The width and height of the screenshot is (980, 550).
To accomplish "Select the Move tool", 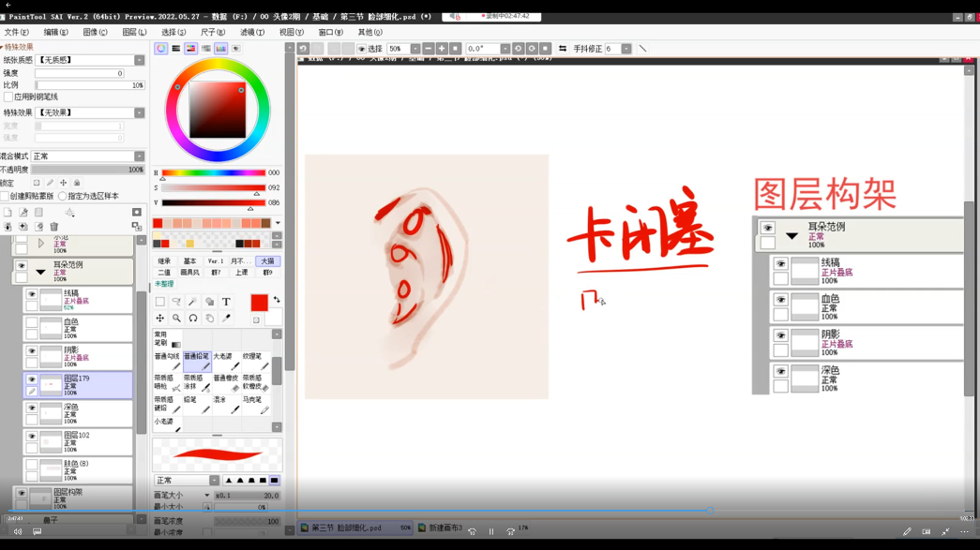I will pos(160,319).
